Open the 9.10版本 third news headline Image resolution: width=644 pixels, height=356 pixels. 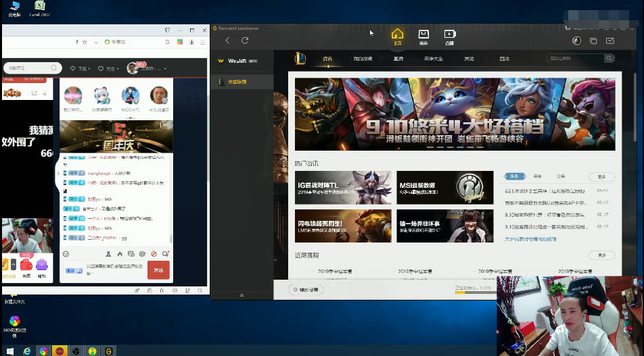click(545, 215)
